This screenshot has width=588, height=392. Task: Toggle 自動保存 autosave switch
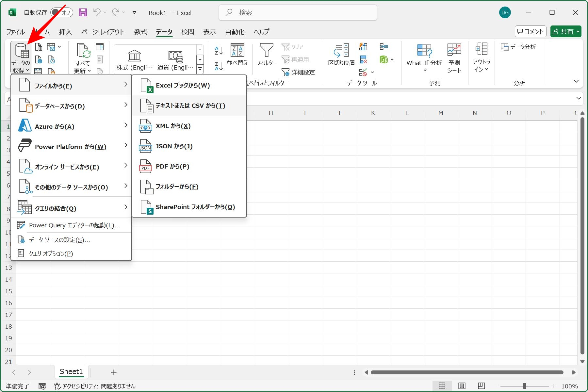pyautogui.click(x=62, y=12)
